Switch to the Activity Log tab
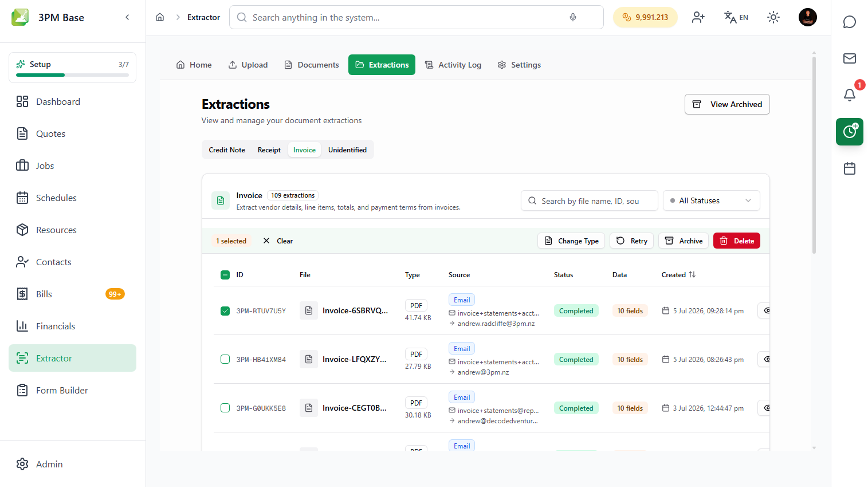This screenshot has width=868, height=488. coord(453,65)
